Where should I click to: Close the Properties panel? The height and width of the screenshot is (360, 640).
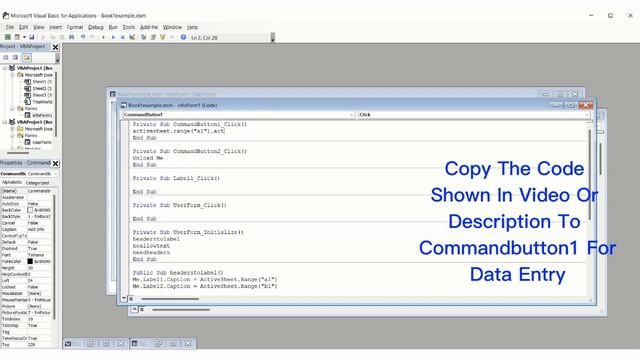[x=56, y=163]
